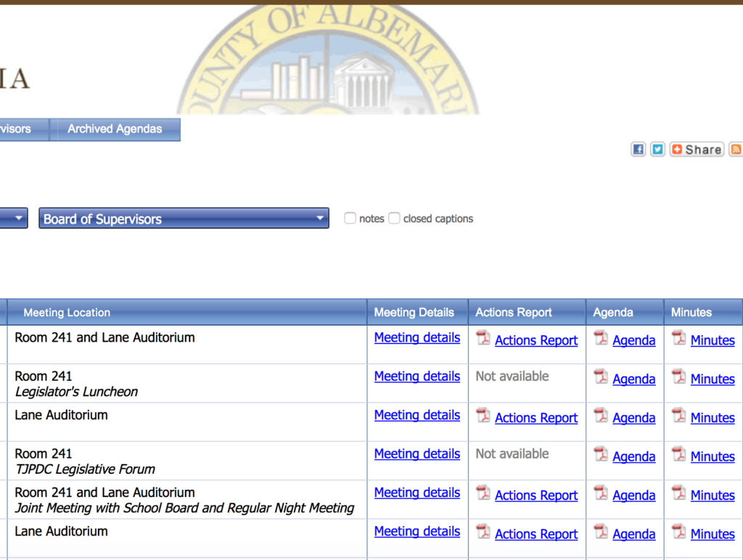Viewport: 743px width, 560px height.
Task: Click PDF icon beside first row Minutes
Action: pos(679,338)
